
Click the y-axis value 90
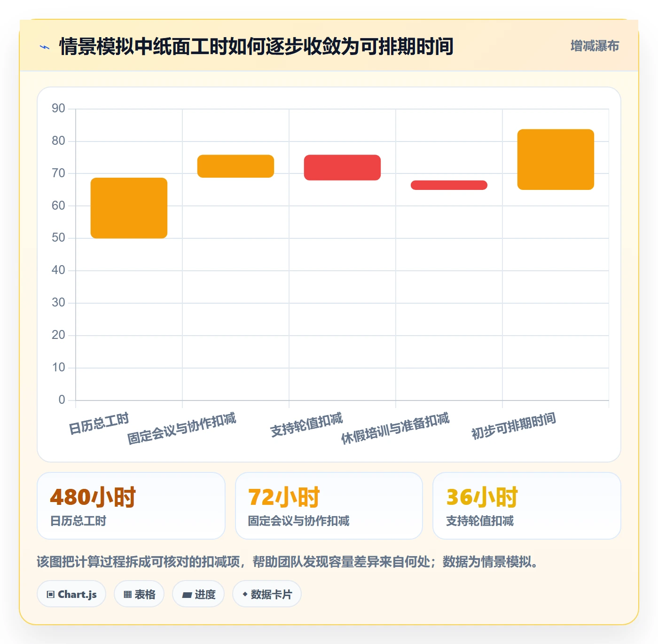pyautogui.click(x=58, y=109)
